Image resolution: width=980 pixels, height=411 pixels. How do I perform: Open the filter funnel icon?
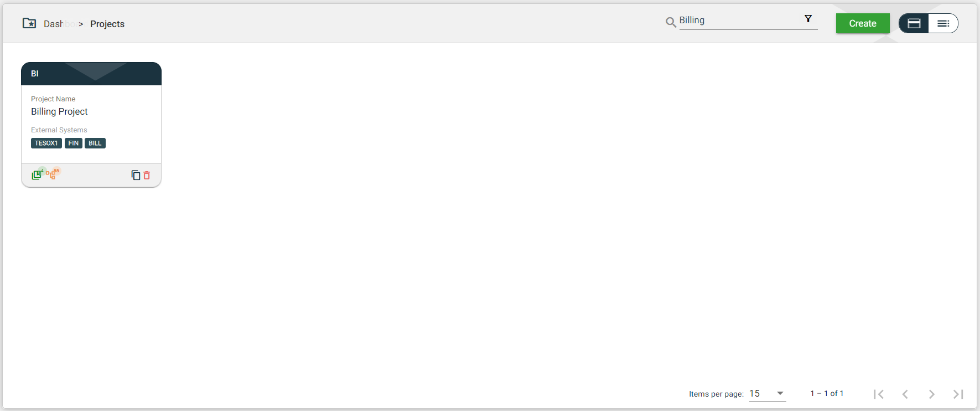click(x=808, y=19)
